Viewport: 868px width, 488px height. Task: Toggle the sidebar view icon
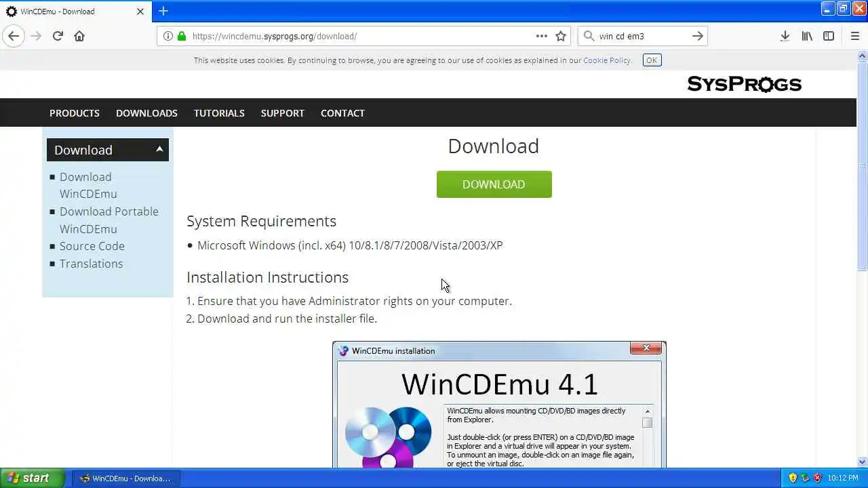tap(829, 36)
